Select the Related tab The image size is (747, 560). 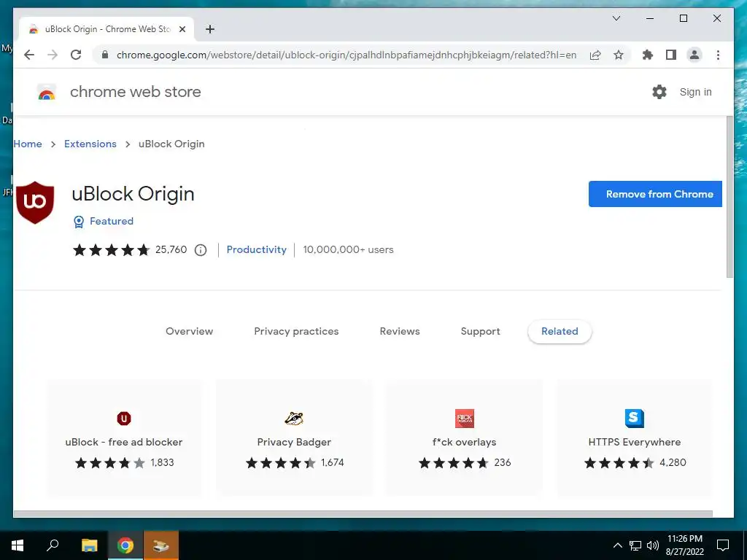click(560, 332)
